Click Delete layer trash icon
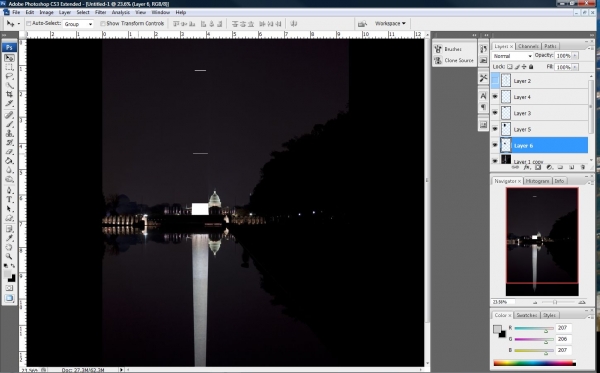The image size is (600, 373). 583,167
